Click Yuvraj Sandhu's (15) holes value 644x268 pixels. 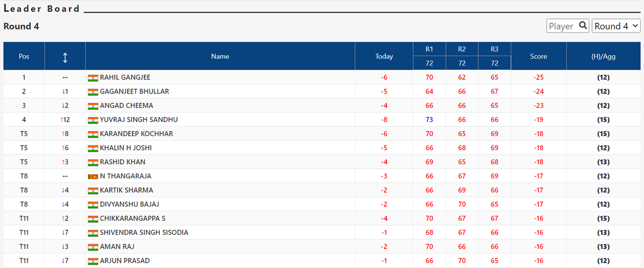pos(603,120)
